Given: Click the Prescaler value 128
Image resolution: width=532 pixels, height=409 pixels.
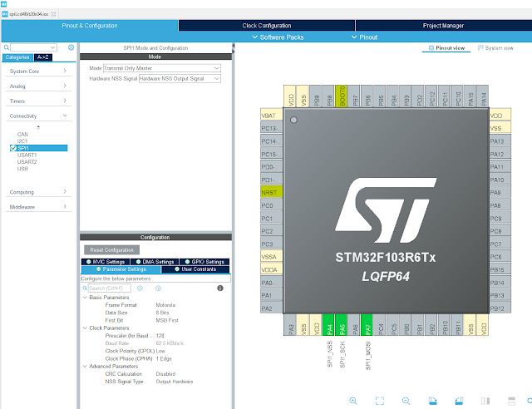Looking at the screenshot, I should point(160,335).
